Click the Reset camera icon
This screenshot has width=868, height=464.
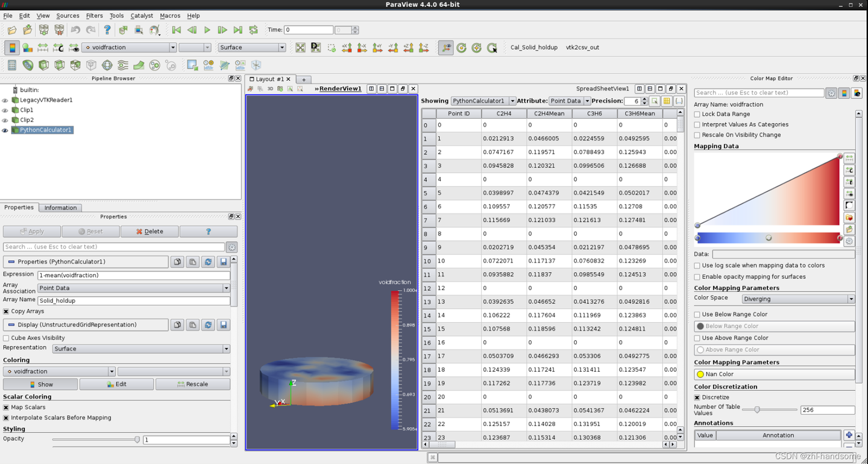(300, 48)
